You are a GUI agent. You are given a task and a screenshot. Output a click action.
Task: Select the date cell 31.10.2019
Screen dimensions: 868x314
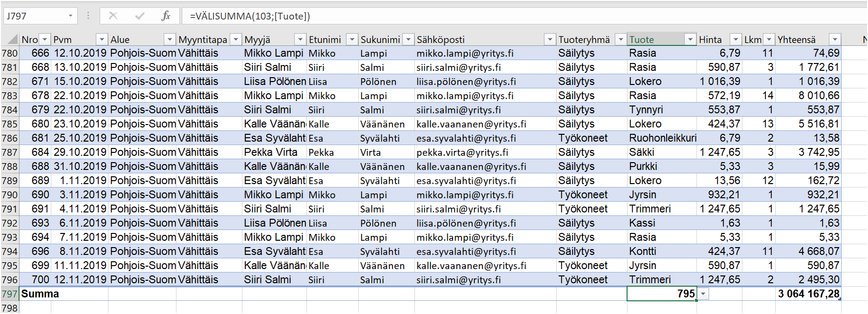pos(80,167)
